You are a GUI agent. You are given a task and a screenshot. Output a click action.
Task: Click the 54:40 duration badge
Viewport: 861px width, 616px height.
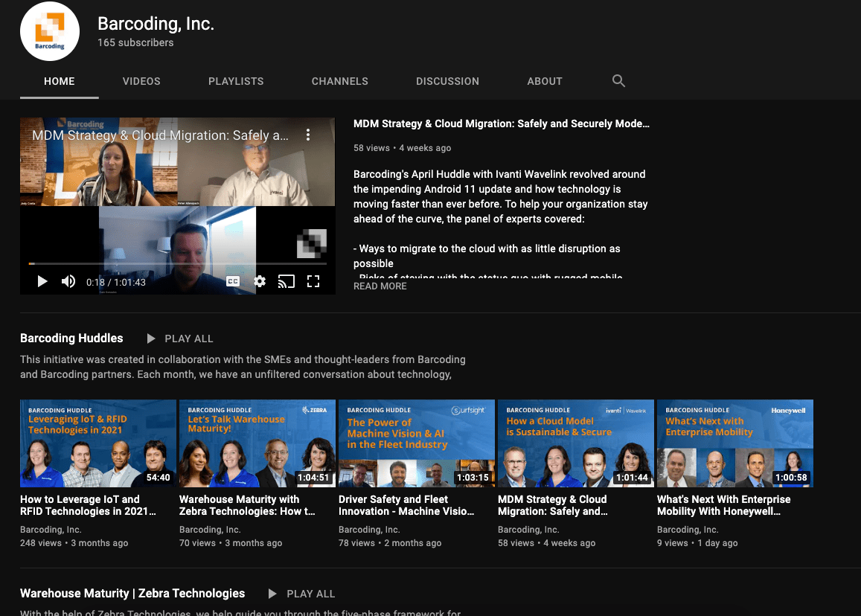[x=159, y=478]
